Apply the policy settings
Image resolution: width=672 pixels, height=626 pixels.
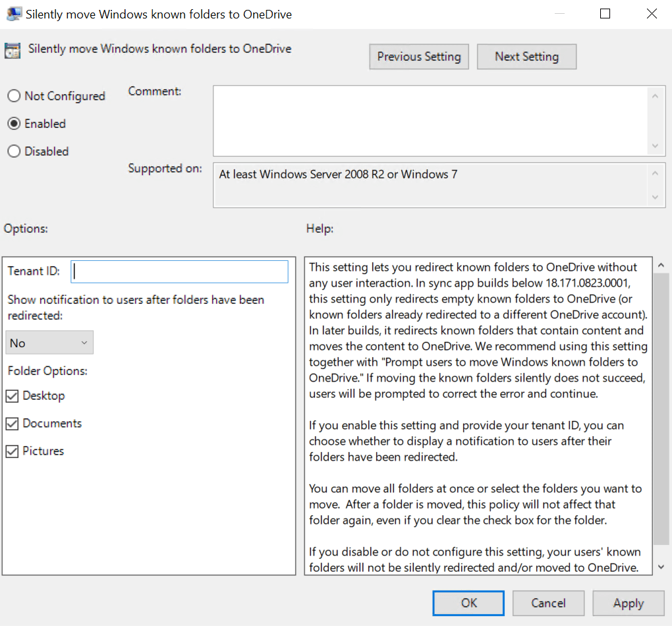628,603
